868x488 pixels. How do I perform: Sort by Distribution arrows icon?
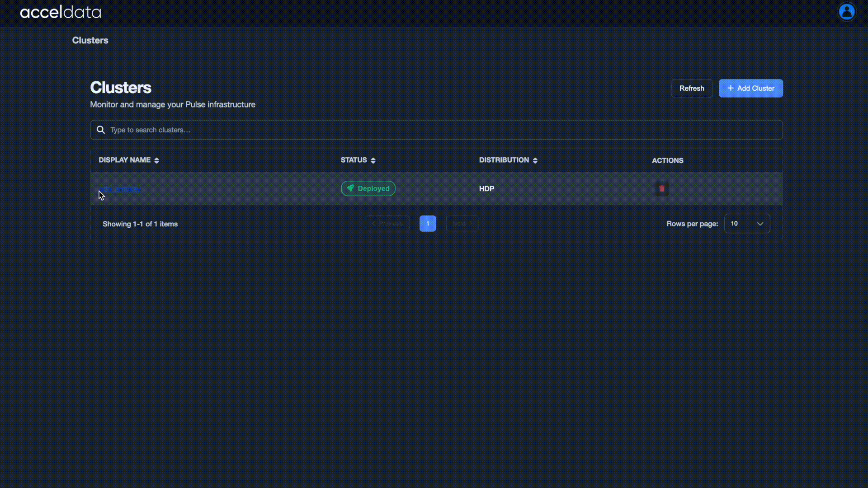(535, 160)
